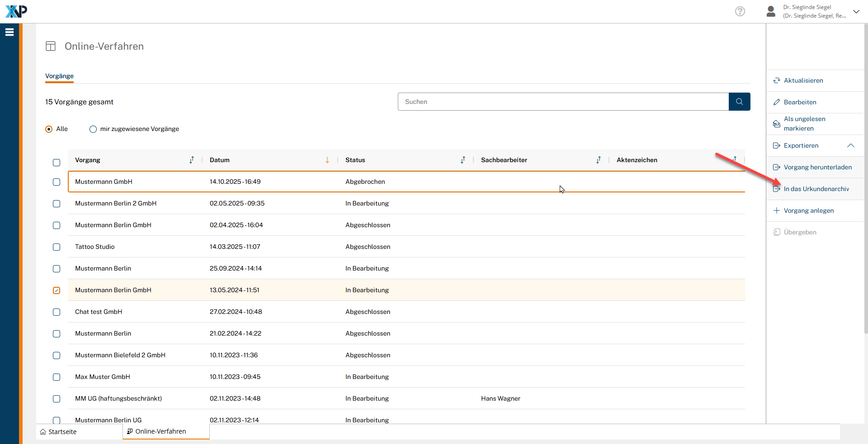Image resolution: width=868 pixels, height=444 pixels.
Task: Click the XP logo
Action: point(16,11)
